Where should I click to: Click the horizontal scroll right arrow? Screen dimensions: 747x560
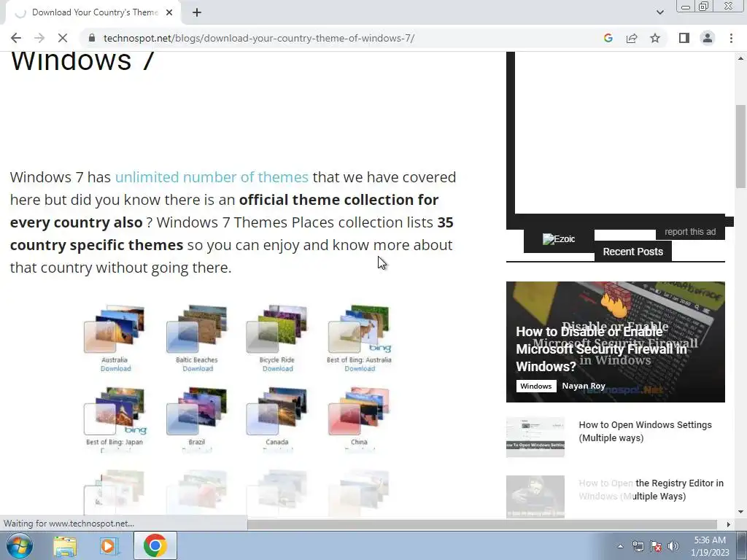(728, 524)
